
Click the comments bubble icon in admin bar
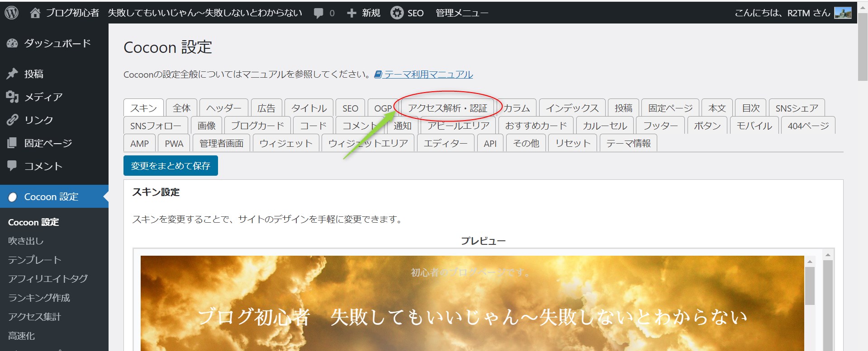coord(318,13)
